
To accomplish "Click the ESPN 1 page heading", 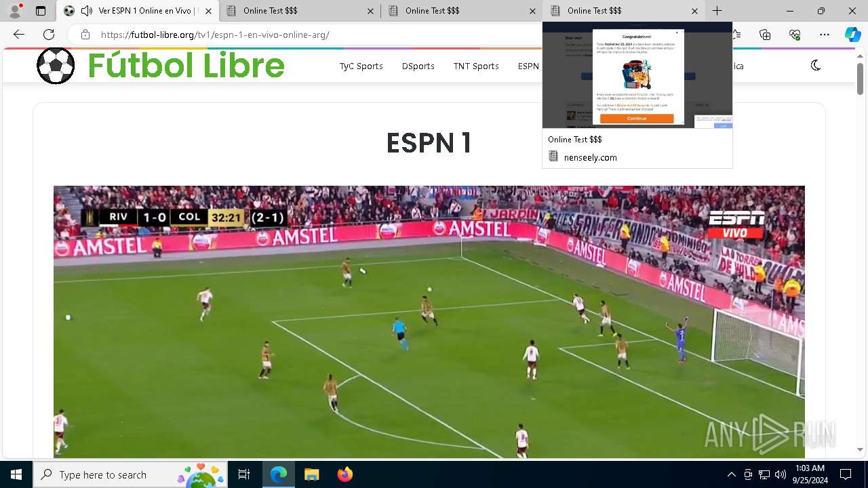I will pyautogui.click(x=429, y=143).
